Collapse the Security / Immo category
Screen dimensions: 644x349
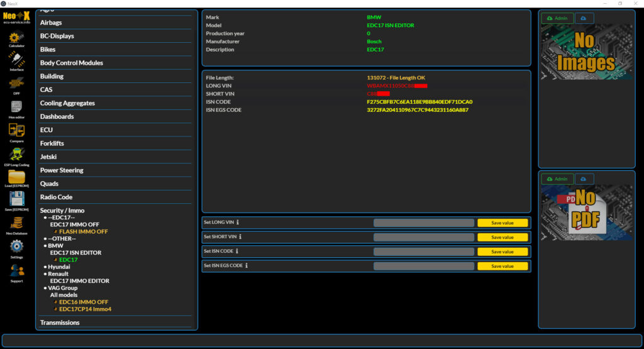pos(62,211)
